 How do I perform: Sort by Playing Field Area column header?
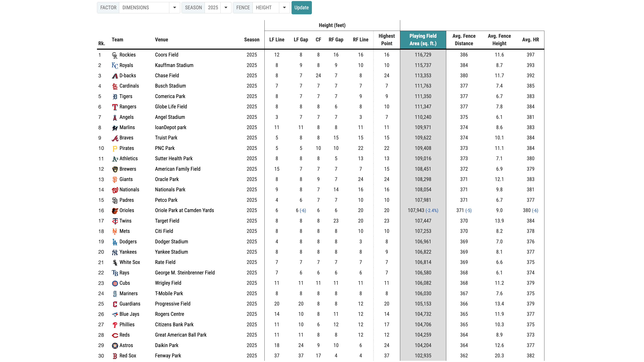[x=423, y=40]
